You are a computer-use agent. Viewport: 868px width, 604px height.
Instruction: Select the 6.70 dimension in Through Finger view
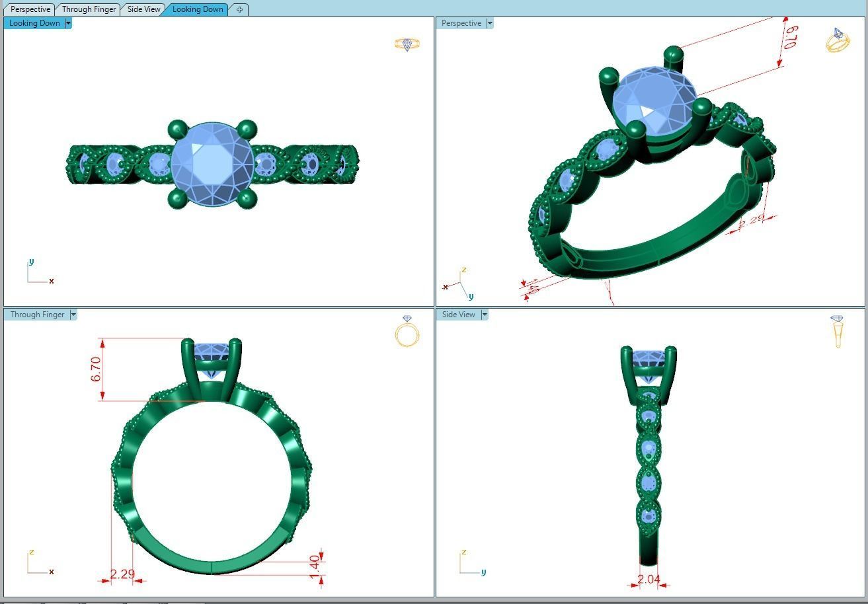tap(97, 369)
